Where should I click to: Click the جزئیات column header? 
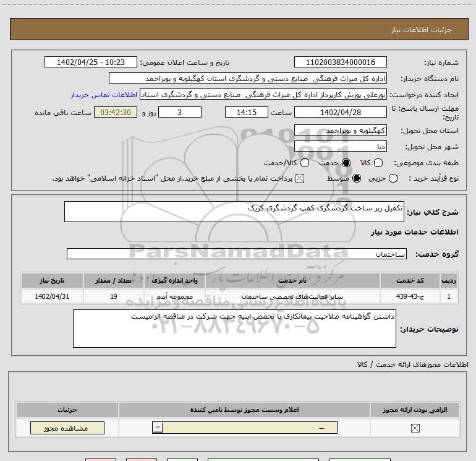click(x=67, y=410)
